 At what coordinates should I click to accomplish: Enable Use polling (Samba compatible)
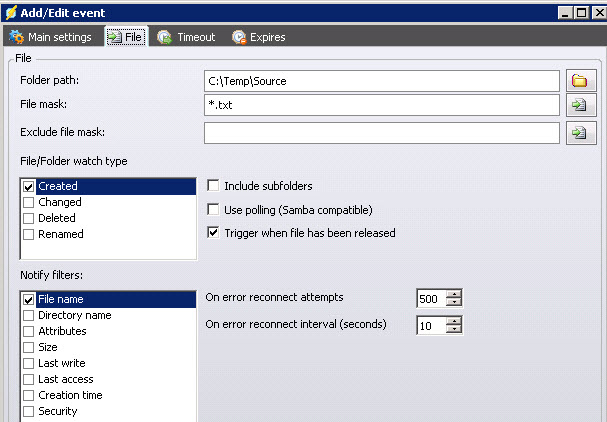[213, 209]
